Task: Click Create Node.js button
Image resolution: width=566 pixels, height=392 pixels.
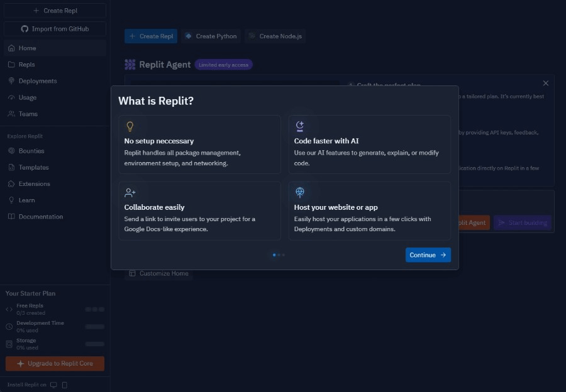Action: pos(275,36)
